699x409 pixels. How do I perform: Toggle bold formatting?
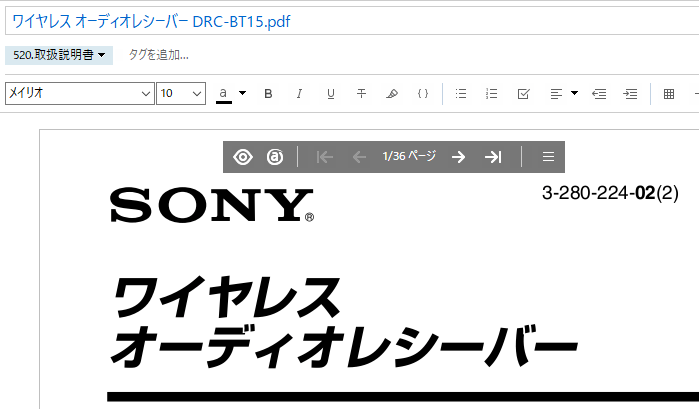(268, 94)
